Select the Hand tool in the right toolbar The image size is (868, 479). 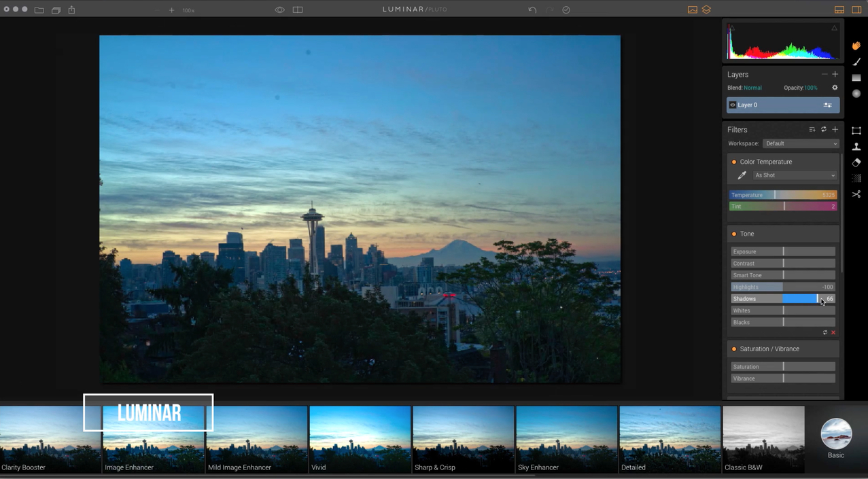(x=856, y=45)
